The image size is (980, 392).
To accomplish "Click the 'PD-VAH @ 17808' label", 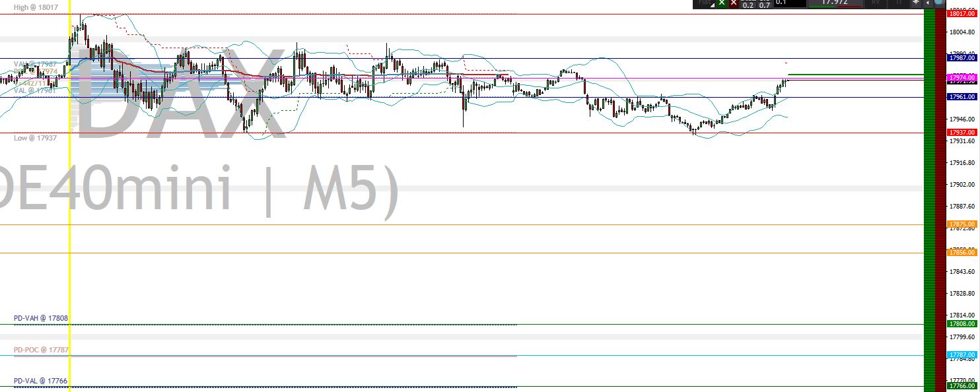I will tap(41, 318).
